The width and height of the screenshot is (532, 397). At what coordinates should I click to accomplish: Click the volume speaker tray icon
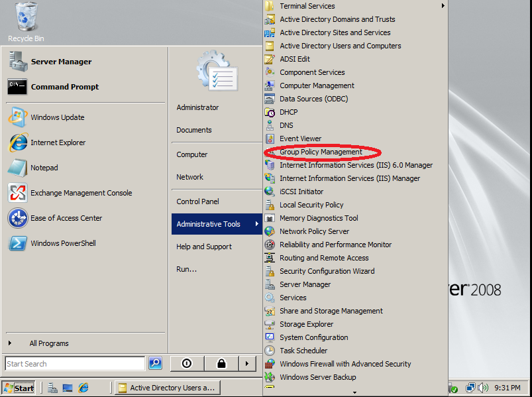tap(483, 388)
